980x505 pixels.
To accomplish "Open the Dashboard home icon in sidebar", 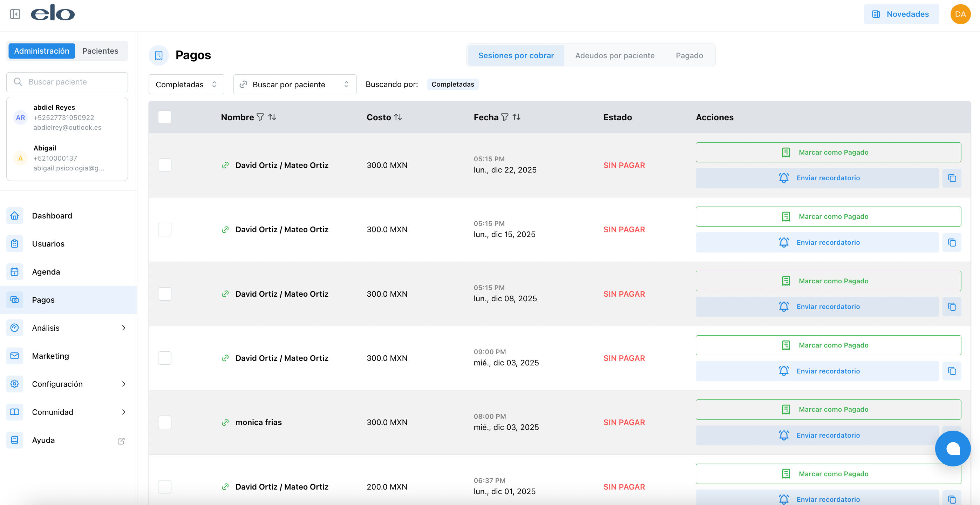I will [x=14, y=216].
